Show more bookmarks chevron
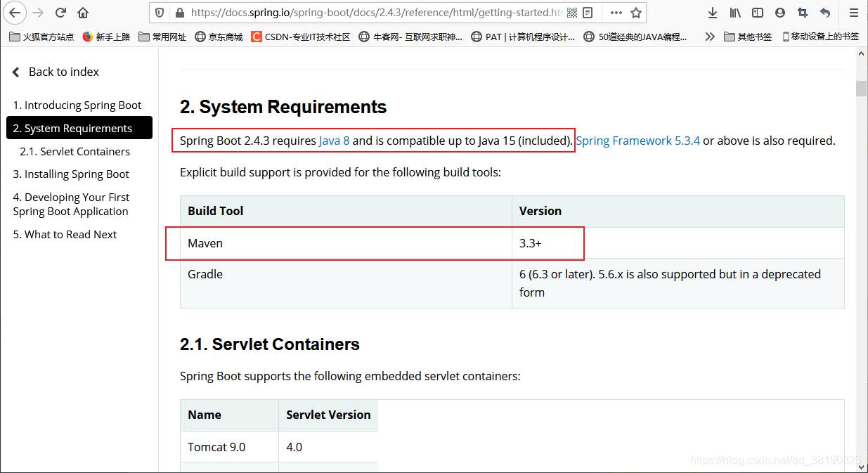 pyautogui.click(x=710, y=37)
